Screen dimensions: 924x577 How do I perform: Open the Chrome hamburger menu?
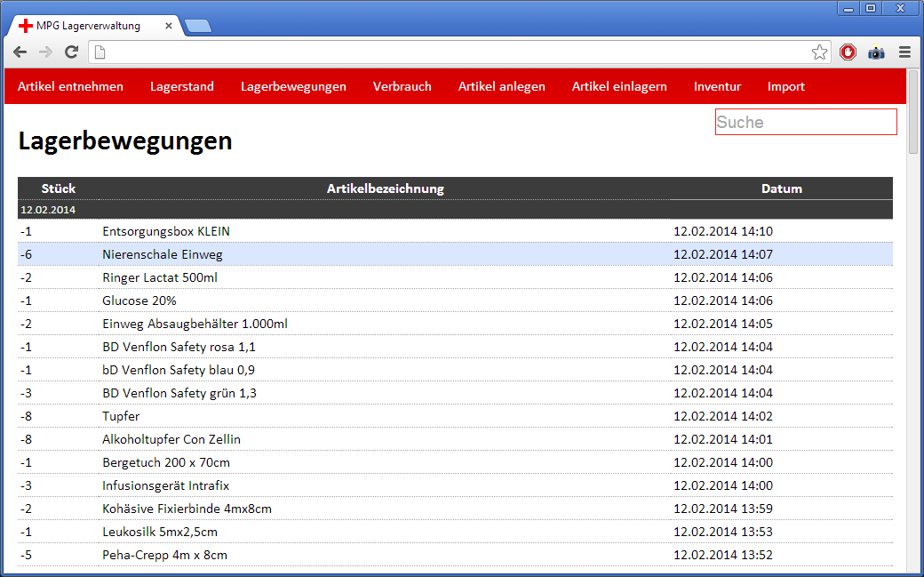tap(904, 52)
